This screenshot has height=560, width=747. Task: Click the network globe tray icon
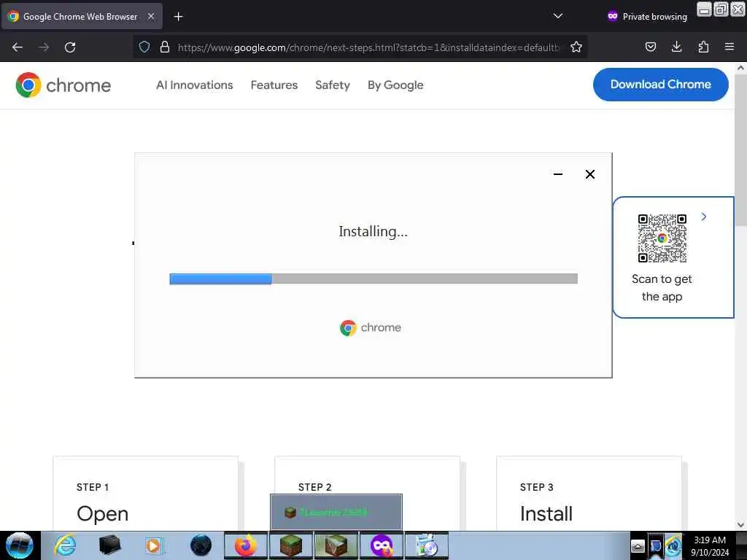click(673, 545)
